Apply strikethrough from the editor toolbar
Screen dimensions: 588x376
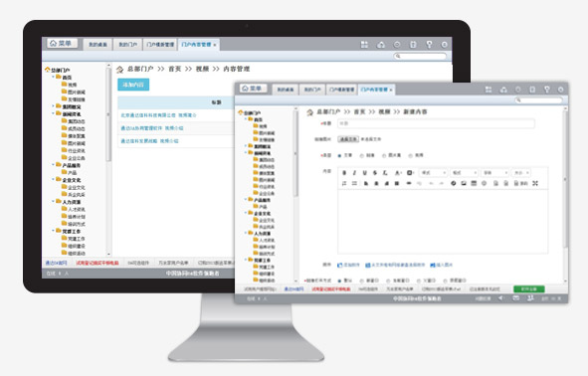click(375, 173)
